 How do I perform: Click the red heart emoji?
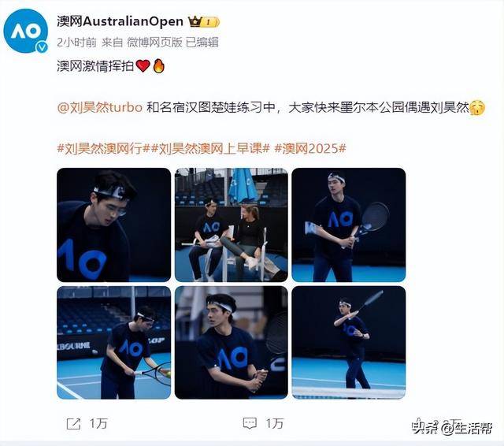(x=143, y=66)
